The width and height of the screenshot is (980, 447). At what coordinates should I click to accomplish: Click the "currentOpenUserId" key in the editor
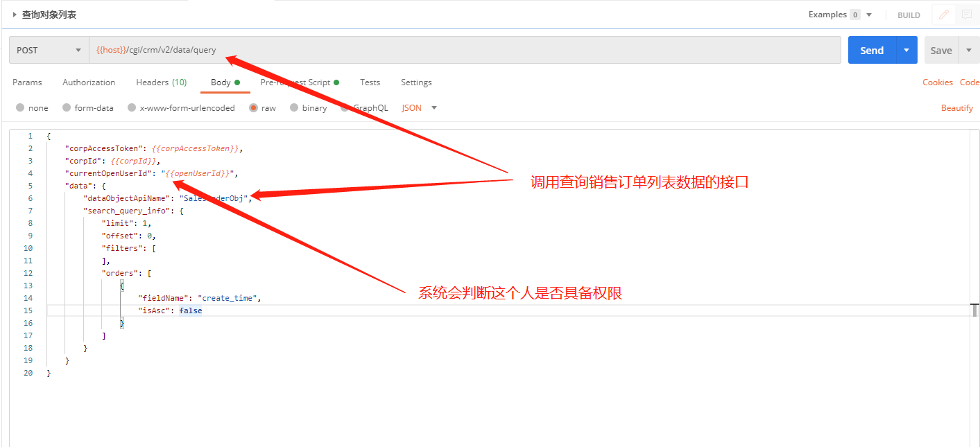[x=110, y=173]
